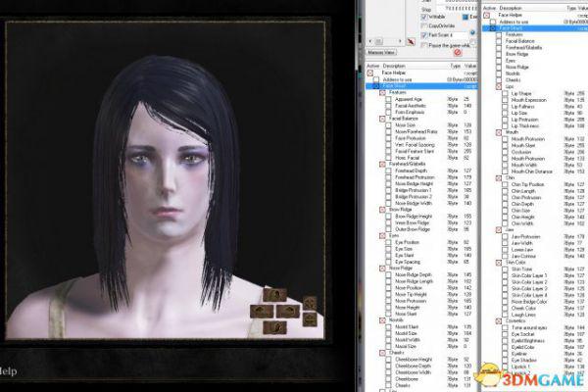The width and height of the screenshot is (588, 392).
Task: Check the Jaw Width row checkbox
Action: click(505, 243)
